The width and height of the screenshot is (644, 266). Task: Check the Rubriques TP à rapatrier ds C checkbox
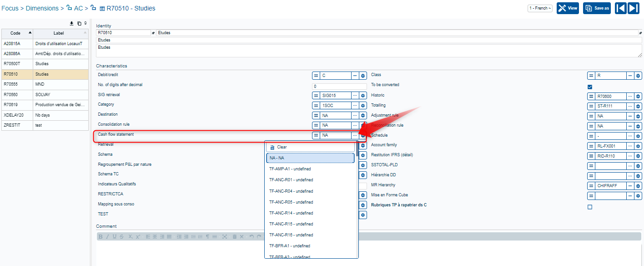pos(590,207)
